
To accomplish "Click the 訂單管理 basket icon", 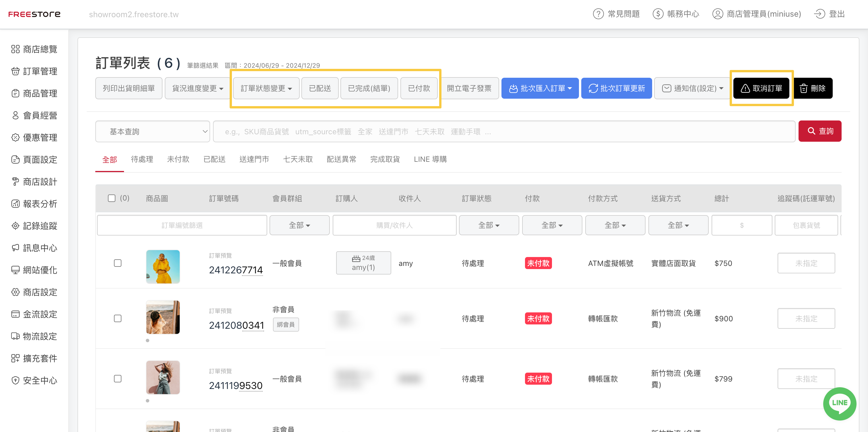I will pos(15,71).
